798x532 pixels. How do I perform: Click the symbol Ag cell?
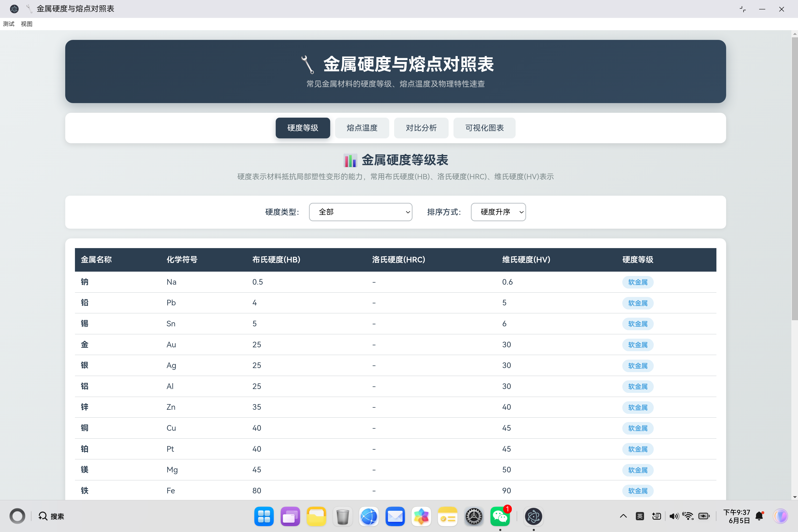(x=171, y=365)
